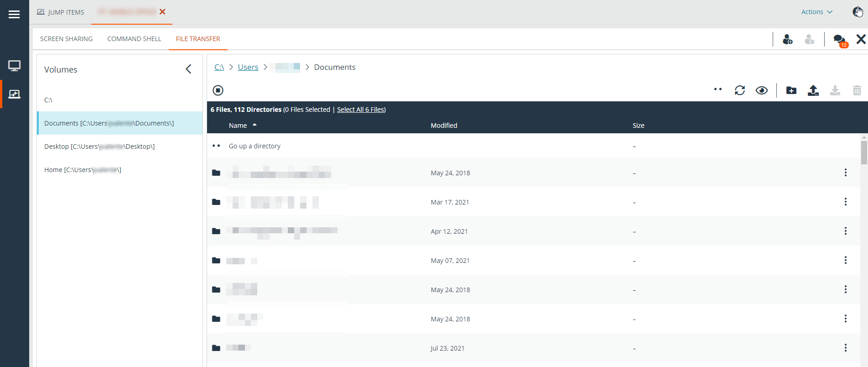Click the upload file icon
The height and width of the screenshot is (367, 868).
point(813,90)
